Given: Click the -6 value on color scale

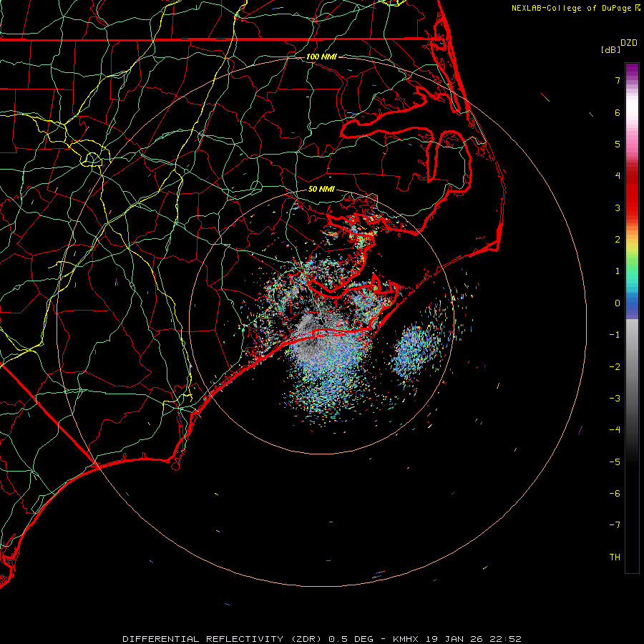Looking at the screenshot, I should tap(615, 494).
